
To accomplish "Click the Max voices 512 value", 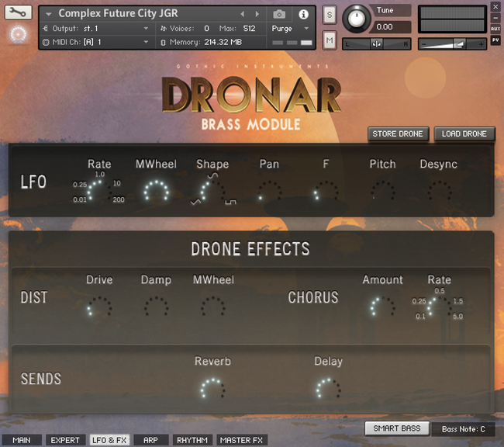I will [x=249, y=29].
